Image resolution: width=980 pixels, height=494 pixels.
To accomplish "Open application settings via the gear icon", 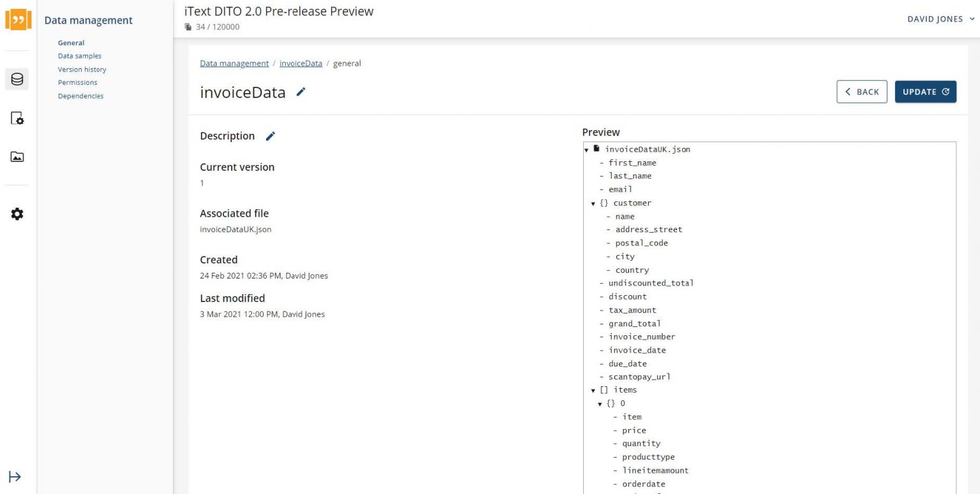I will [17, 214].
